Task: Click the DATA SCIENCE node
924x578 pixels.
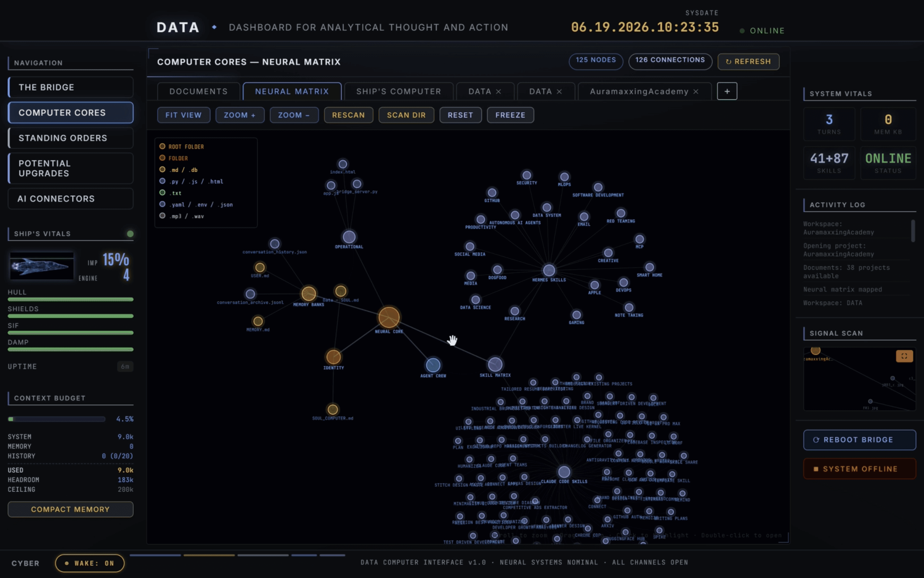Action: coord(475,300)
